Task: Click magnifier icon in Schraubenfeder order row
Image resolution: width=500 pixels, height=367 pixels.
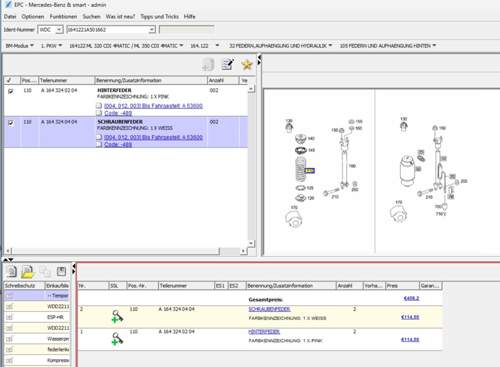Action: pyautogui.click(x=117, y=316)
